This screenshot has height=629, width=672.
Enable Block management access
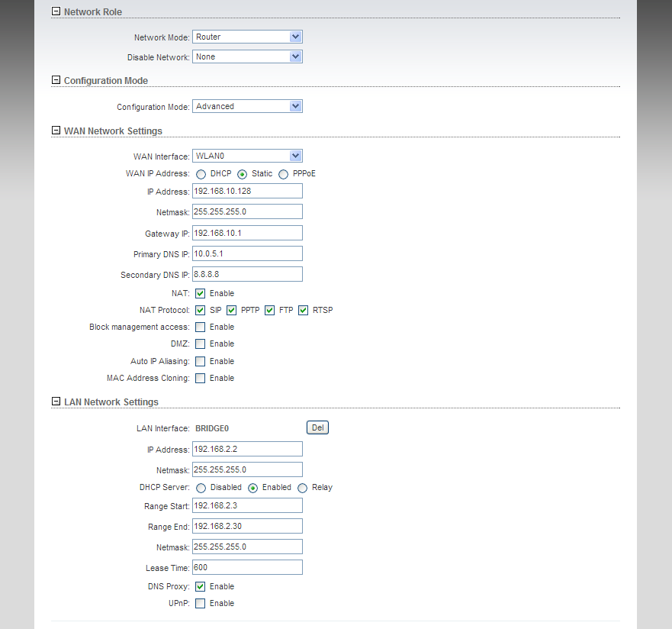[x=200, y=327]
